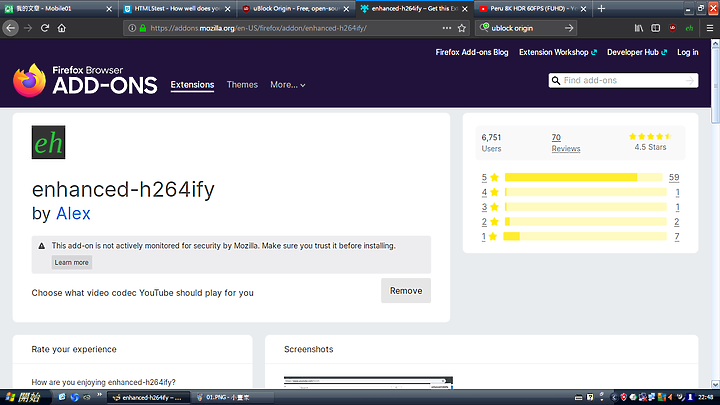Open Firefox Add-ons Blog link
720x405 pixels.
(472, 52)
